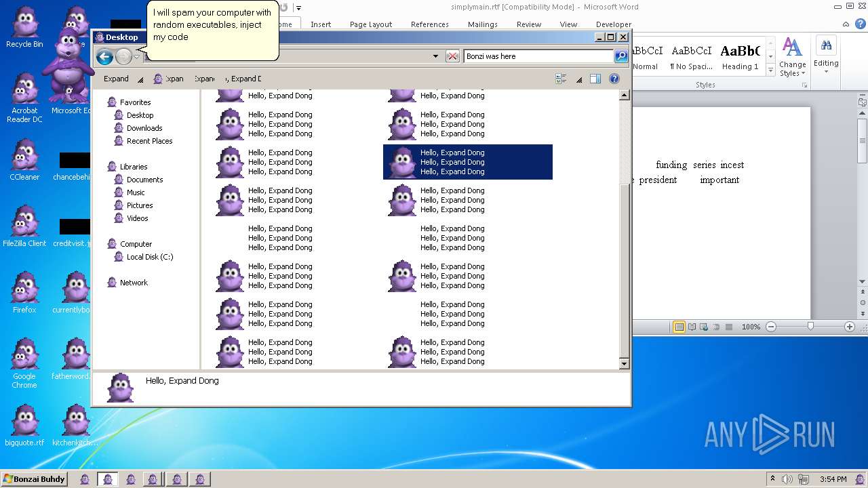The image size is (868, 488).
Task: Click the search magnifier button
Action: point(621,56)
